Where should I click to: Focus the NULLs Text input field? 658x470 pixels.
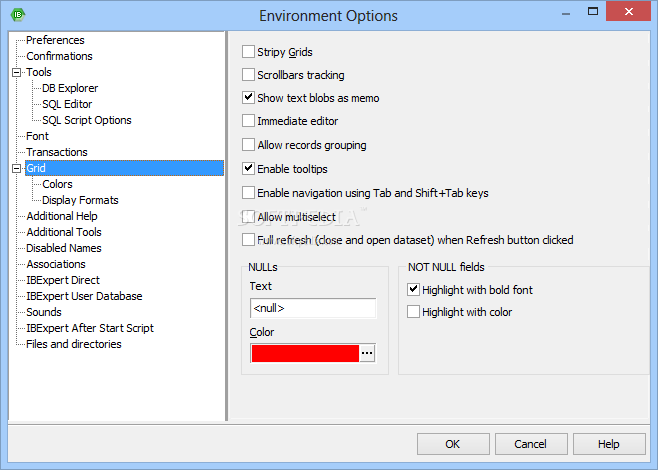313,308
